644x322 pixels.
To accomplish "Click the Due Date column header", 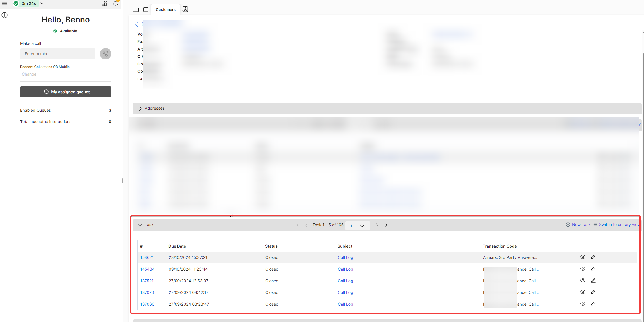I will pyautogui.click(x=177, y=246).
